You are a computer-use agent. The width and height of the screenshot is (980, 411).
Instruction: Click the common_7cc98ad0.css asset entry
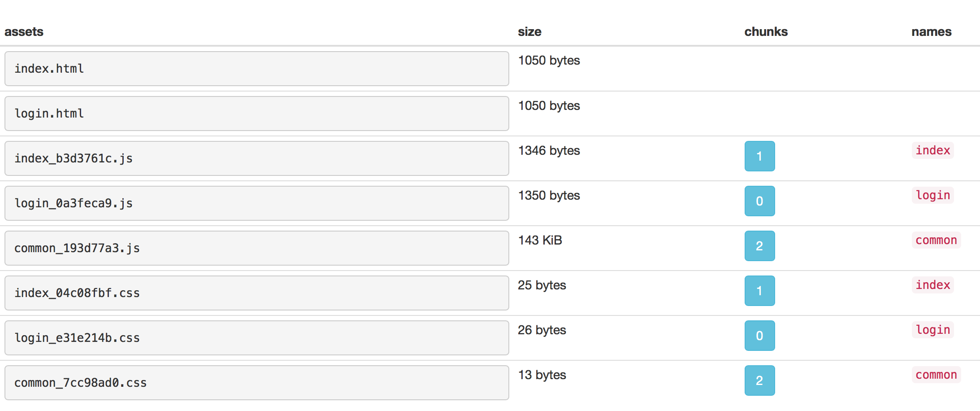[256, 383]
